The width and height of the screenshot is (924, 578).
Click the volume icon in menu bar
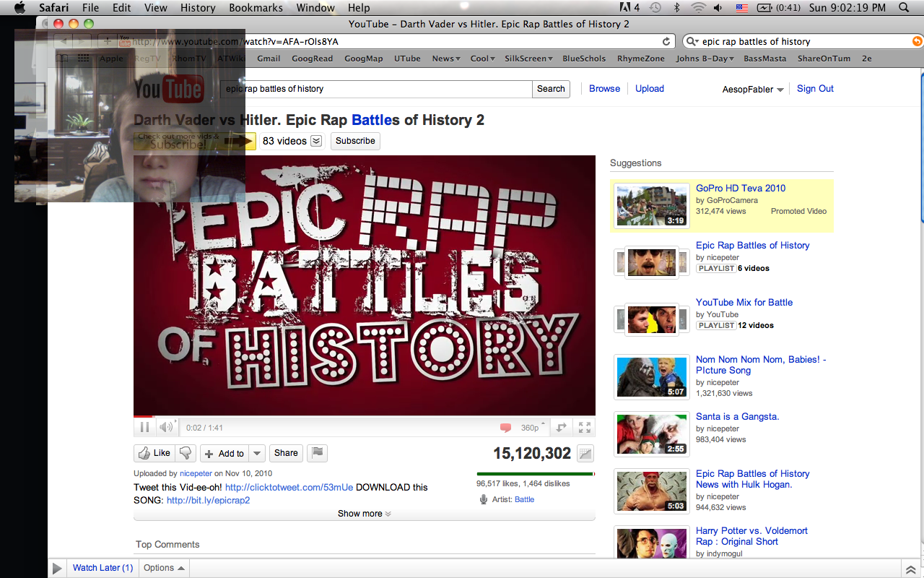pyautogui.click(x=718, y=8)
